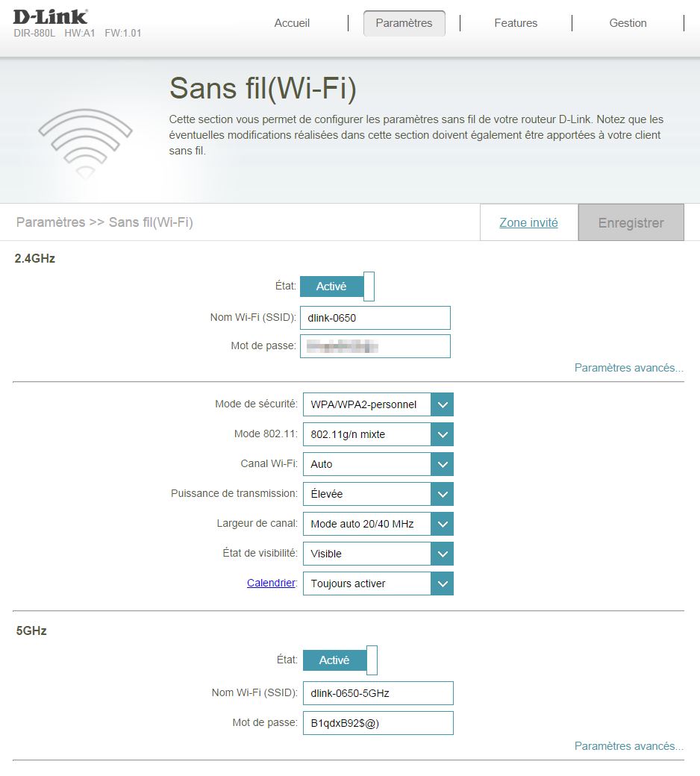This screenshot has height=776, width=700.
Task: Open the Zone invité link
Action: coord(528,223)
